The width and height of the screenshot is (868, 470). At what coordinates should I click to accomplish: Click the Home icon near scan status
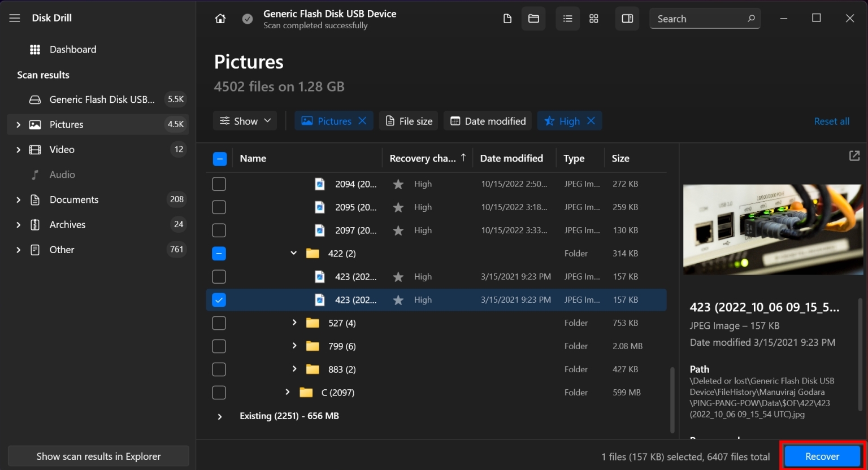(x=220, y=18)
